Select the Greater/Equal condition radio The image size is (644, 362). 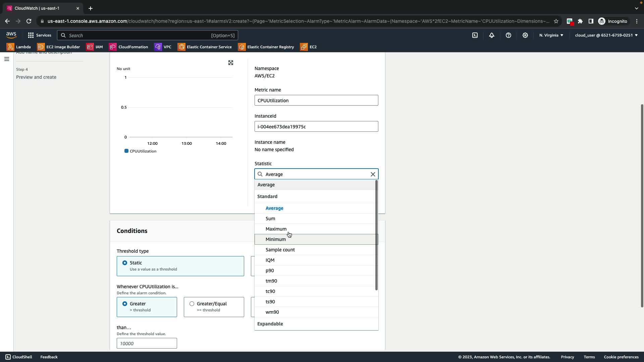tap(192, 304)
